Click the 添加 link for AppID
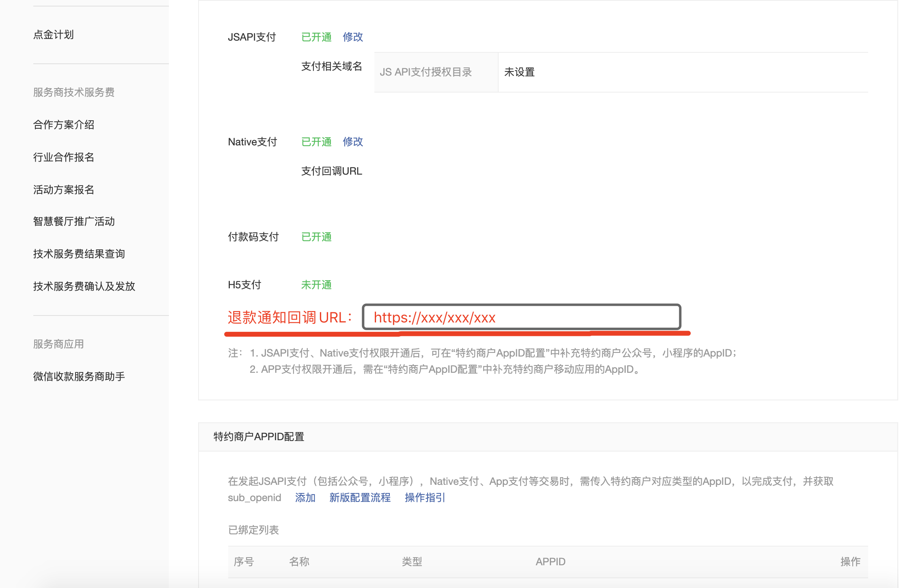Screen dimensions: 899x588 305,497
